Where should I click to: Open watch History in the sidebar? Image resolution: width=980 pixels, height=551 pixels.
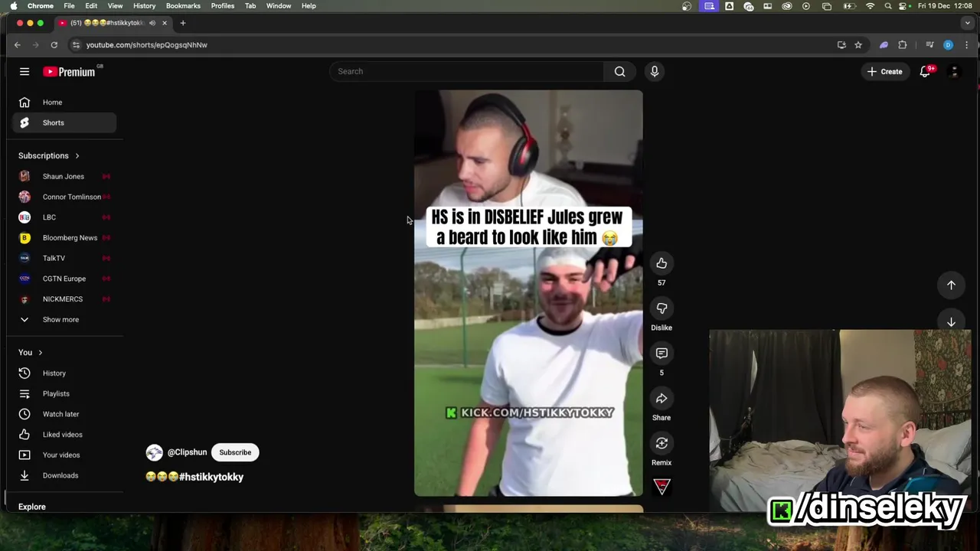coord(64,373)
